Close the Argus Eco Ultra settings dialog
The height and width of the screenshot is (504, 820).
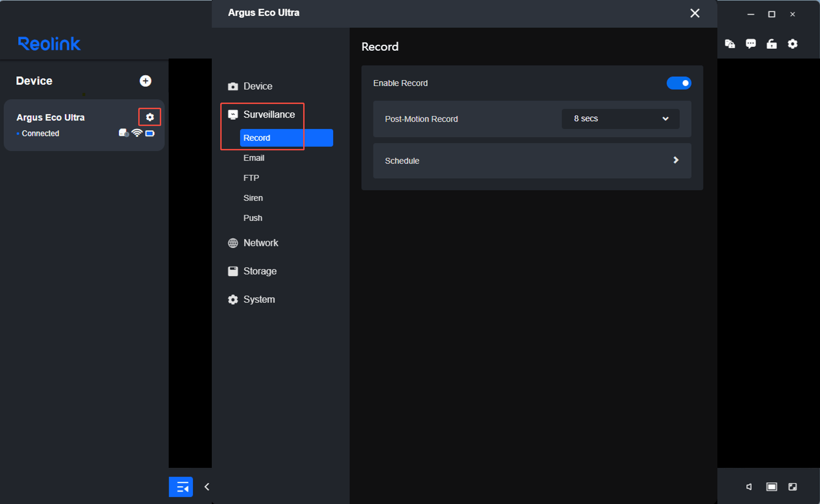(x=695, y=13)
